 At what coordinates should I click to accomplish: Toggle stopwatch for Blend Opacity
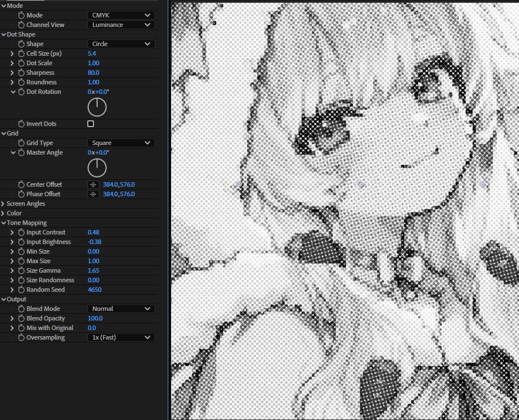(x=21, y=318)
